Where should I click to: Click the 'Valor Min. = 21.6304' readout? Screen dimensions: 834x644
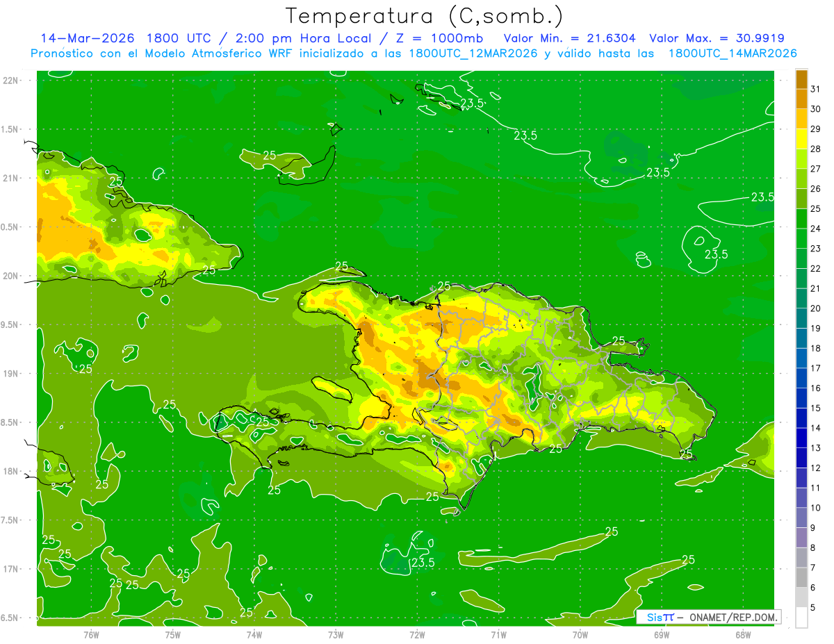(570, 38)
